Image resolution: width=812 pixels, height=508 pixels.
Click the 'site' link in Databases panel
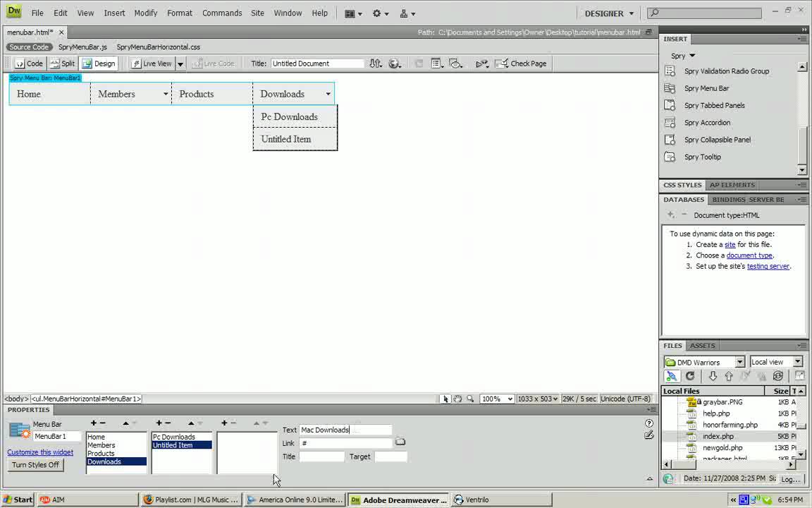tap(730, 245)
